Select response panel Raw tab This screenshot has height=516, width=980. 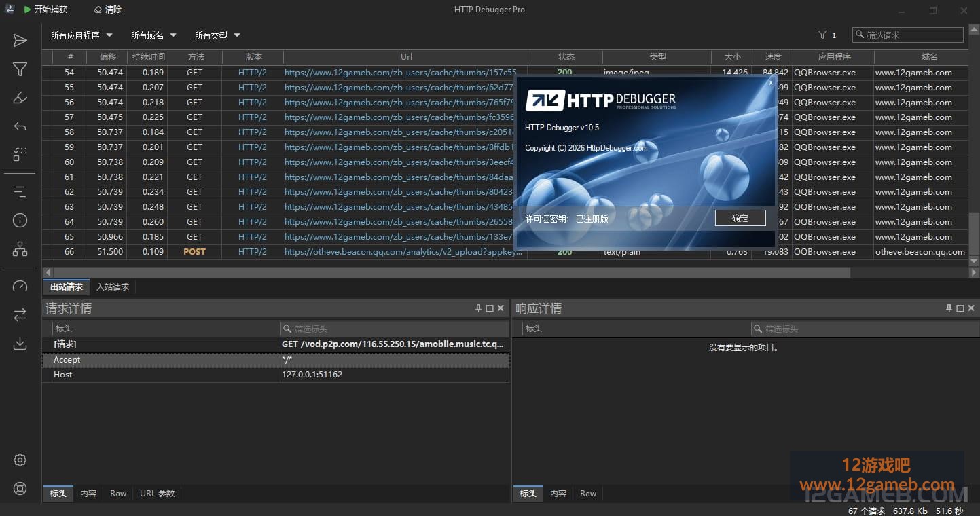point(588,494)
